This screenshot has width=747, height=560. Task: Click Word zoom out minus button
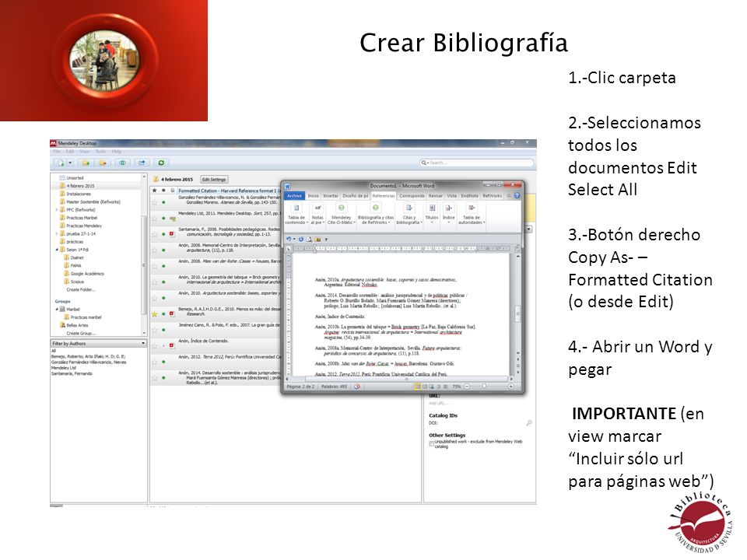tap(467, 387)
